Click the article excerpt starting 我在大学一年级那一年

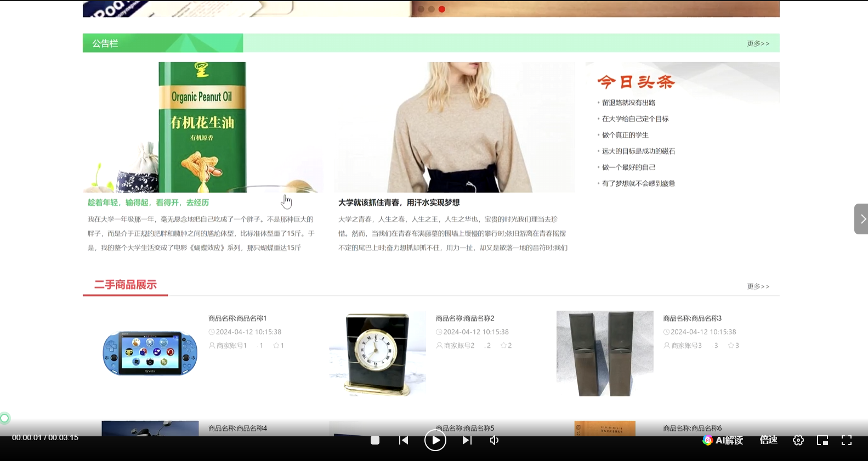[x=201, y=233]
